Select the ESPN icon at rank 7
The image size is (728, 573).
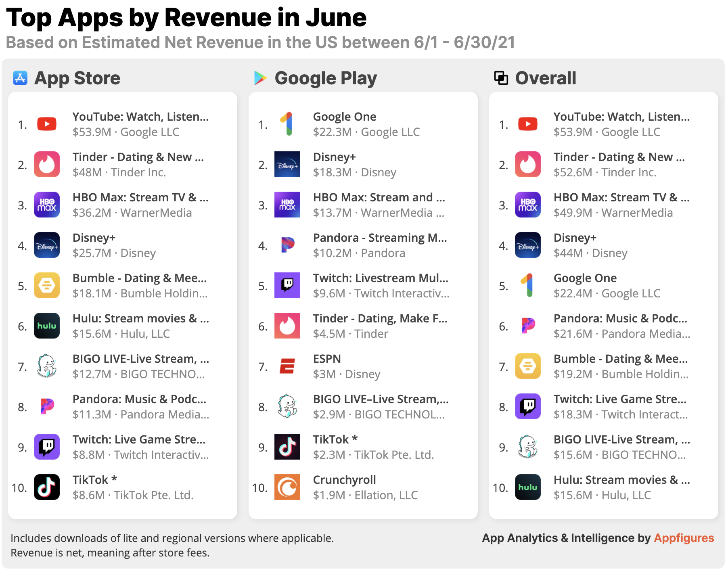[x=287, y=366]
